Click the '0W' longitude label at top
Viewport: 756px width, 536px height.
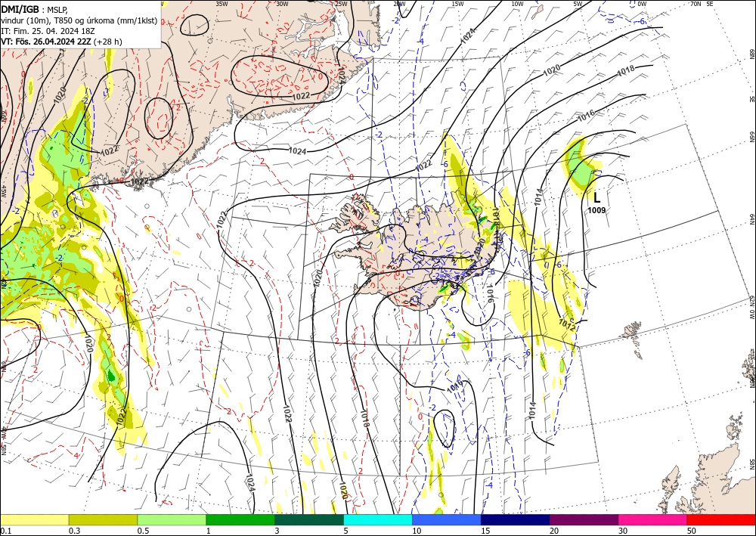point(642,4)
